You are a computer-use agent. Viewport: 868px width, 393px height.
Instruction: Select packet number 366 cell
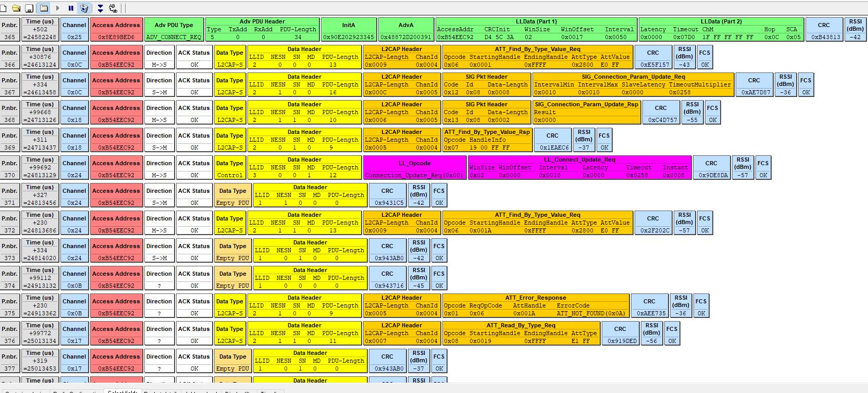pos(10,57)
